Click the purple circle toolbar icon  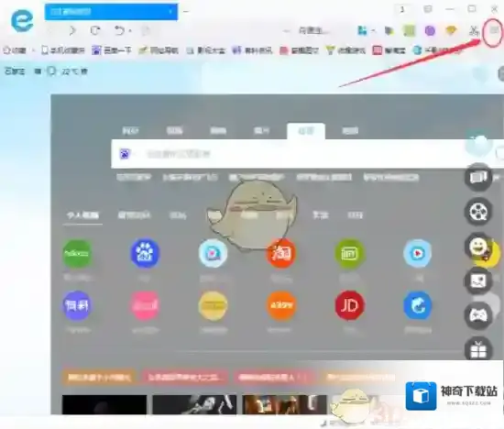pyautogui.click(x=430, y=31)
